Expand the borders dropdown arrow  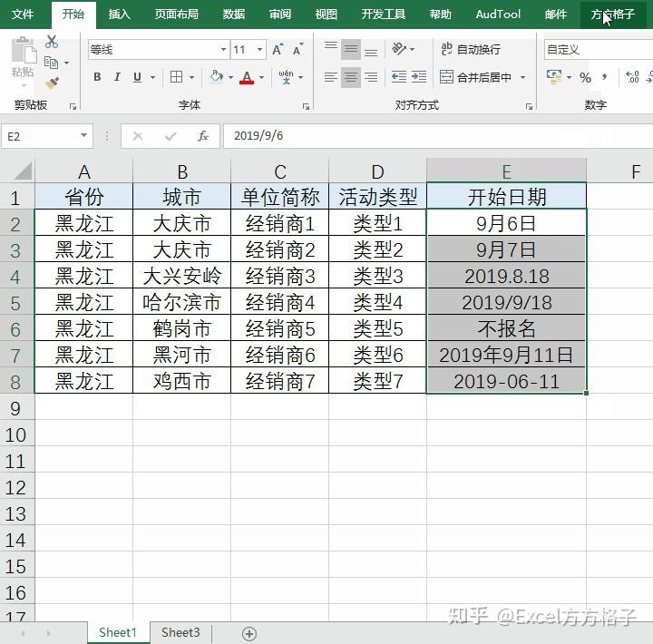click(191, 77)
